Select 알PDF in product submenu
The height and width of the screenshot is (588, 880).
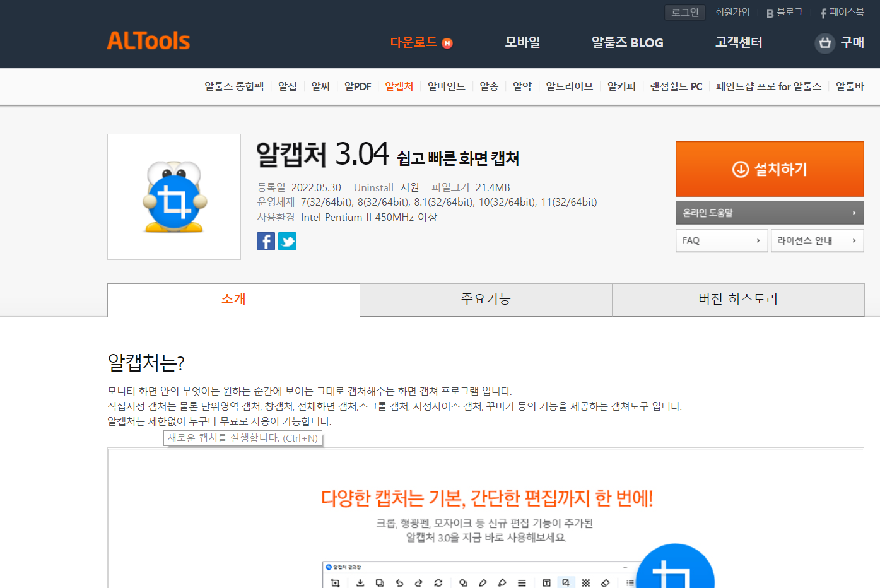[x=358, y=86]
